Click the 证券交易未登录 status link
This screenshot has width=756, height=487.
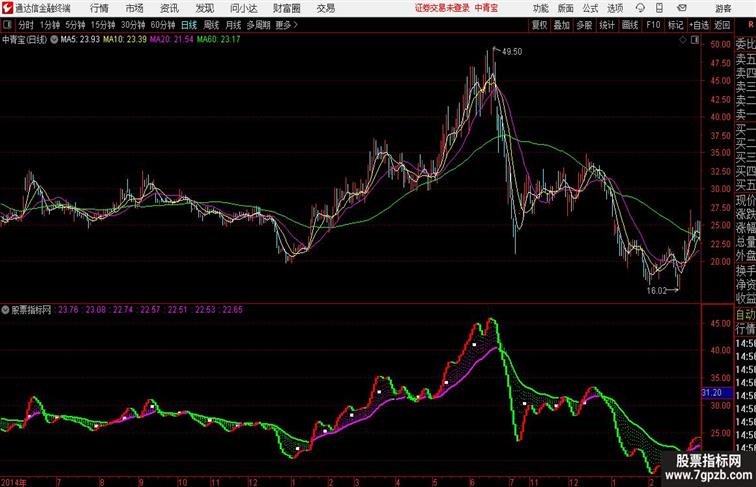[x=442, y=8]
